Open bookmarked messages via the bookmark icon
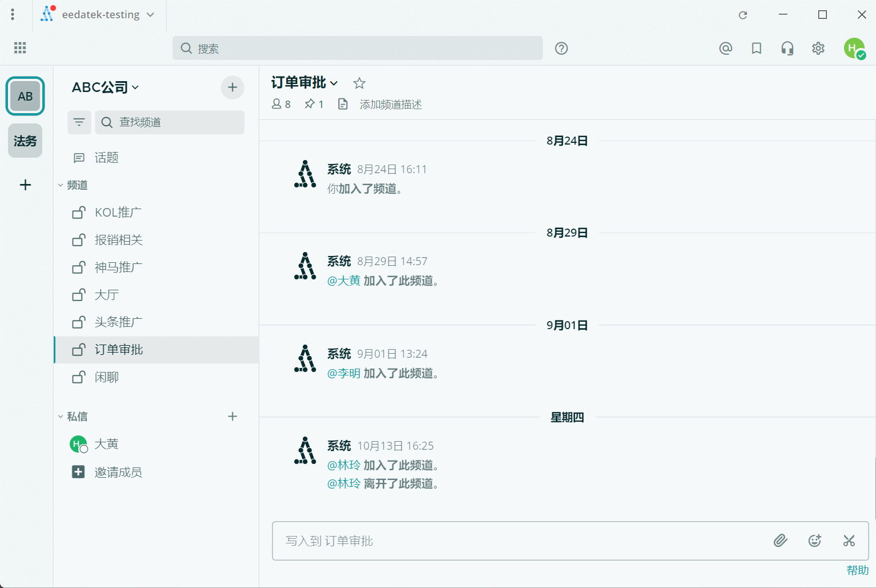This screenshot has width=876, height=588. click(x=756, y=48)
